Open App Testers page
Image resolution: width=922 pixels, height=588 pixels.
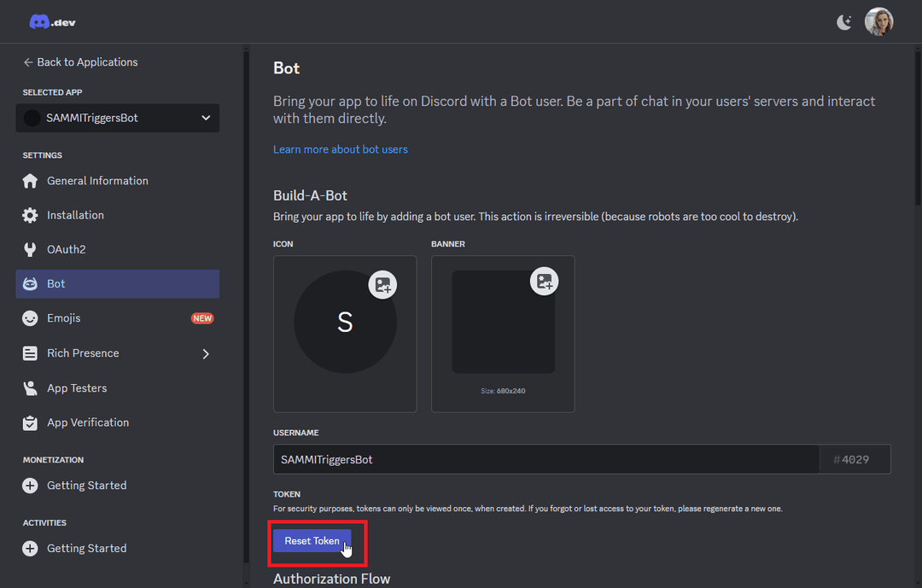click(x=118, y=388)
